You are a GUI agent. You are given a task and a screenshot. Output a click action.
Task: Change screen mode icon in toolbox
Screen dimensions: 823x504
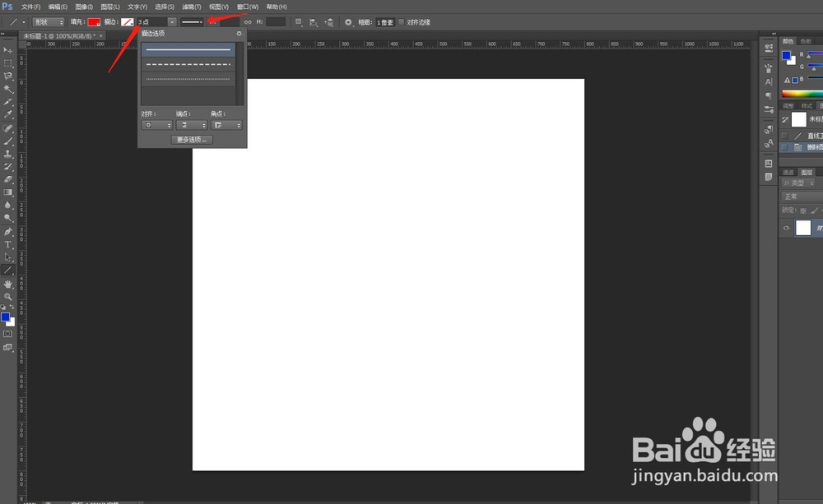tap(8, 347)
